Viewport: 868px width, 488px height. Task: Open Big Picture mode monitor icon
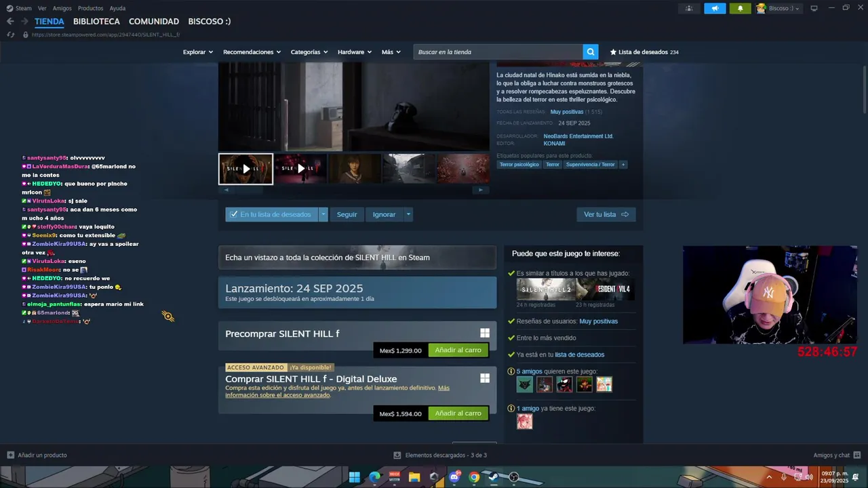814,8
